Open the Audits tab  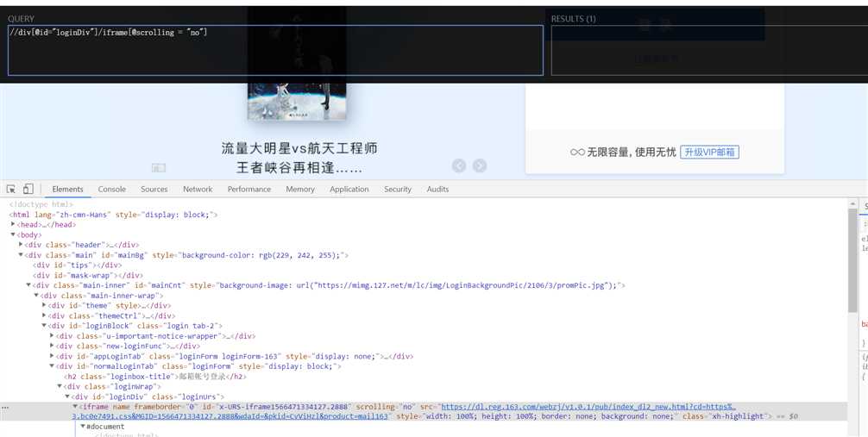tap(437, 189)
